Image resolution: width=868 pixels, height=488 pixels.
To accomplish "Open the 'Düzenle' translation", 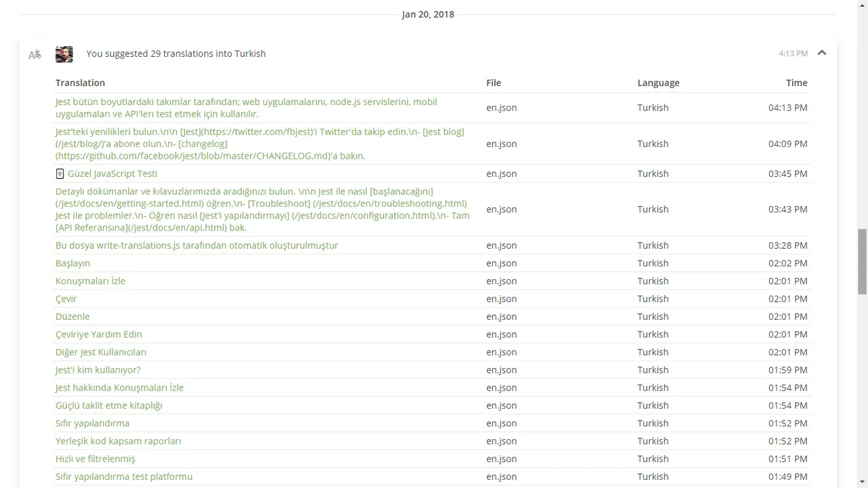I will (73, 317).
